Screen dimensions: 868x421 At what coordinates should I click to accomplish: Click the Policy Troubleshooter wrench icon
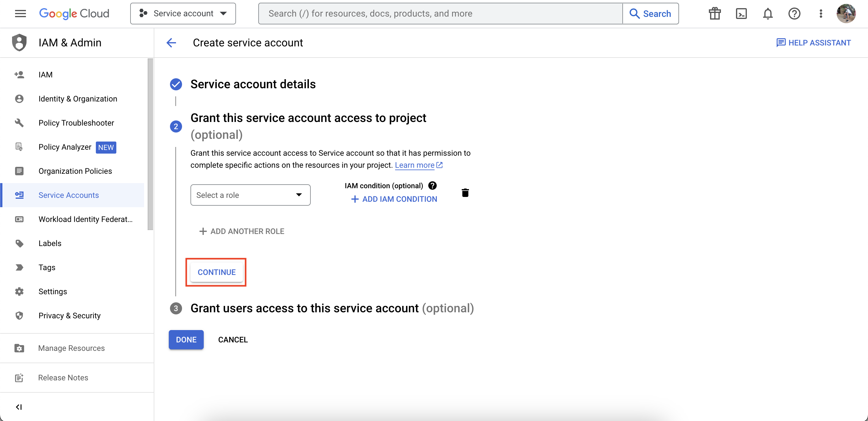[19, 123]
